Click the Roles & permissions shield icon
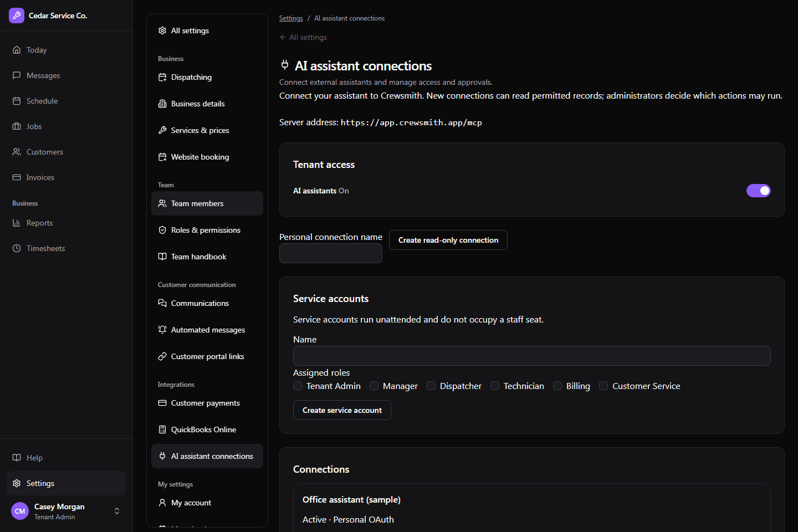 click(x=162, y=230)
